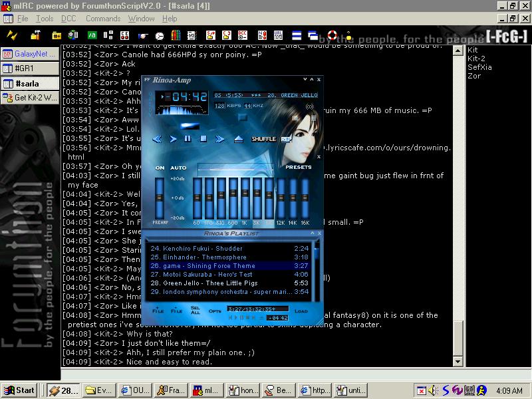Click the clock timer toolbar icon
This screenshot has width=532, height=399.
tap(160, 35)
